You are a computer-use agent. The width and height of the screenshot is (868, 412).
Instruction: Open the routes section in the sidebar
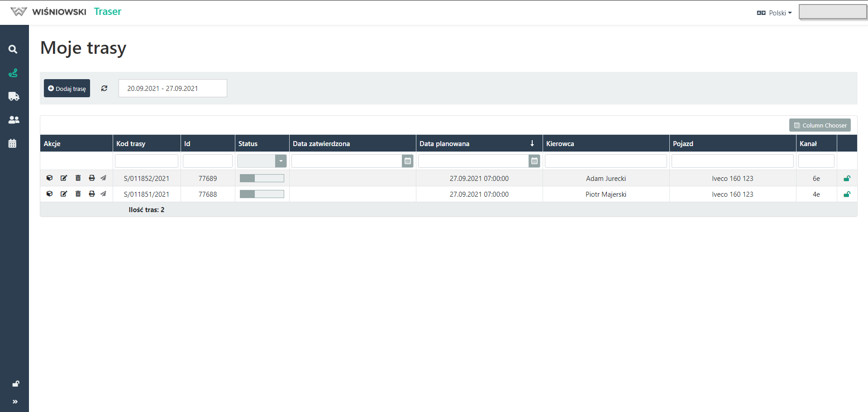(13, 73)
